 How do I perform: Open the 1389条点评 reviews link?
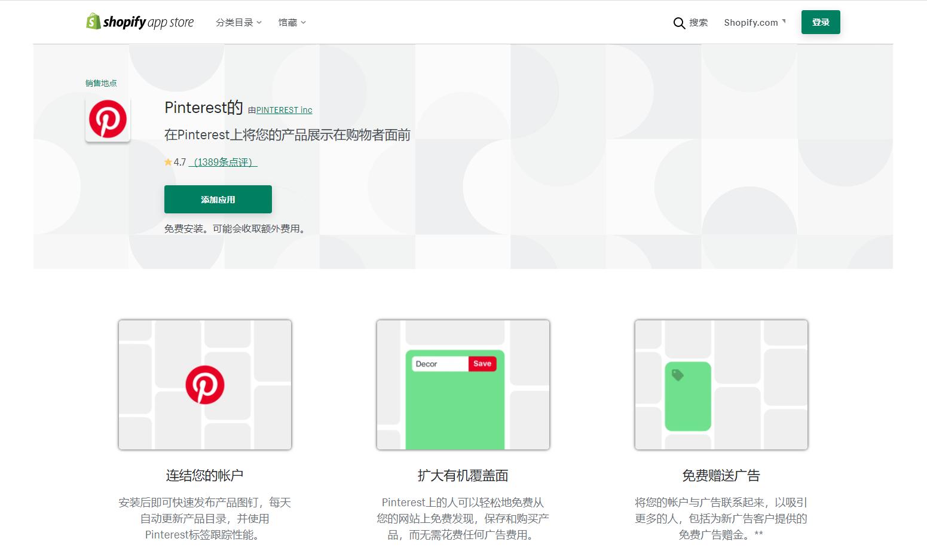[x=222, y=162]
